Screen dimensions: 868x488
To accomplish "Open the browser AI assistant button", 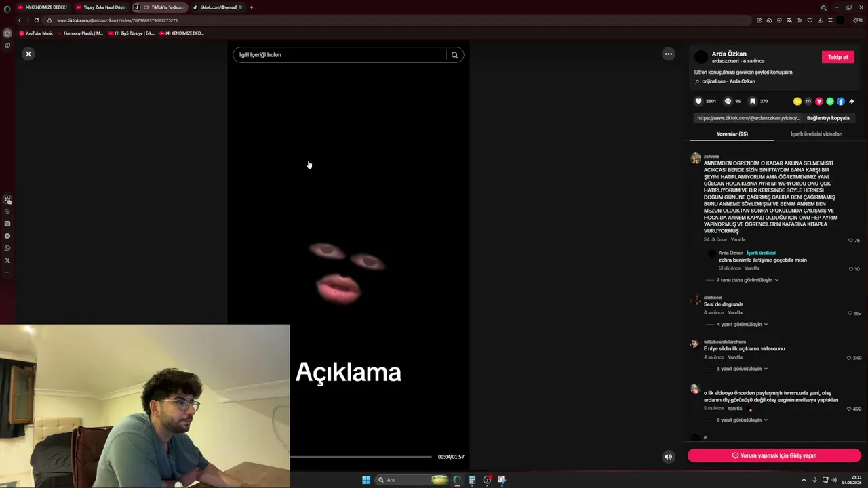I will click(x=857, y=20).
